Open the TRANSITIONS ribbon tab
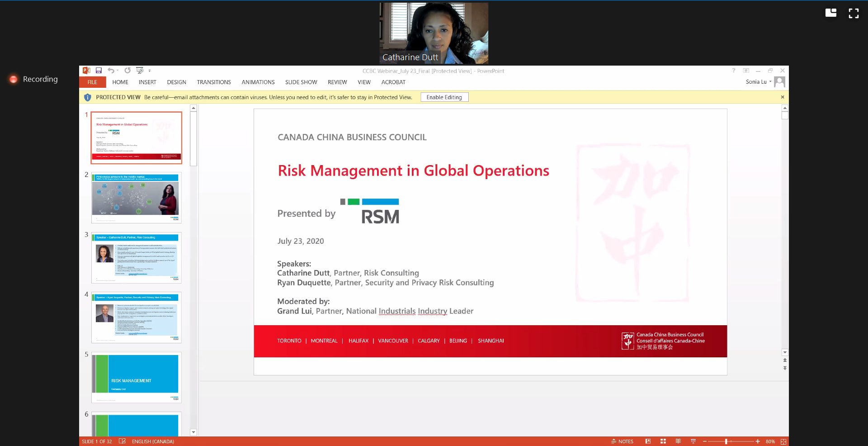This screenshot has width=868, height=446. point(214,82)
